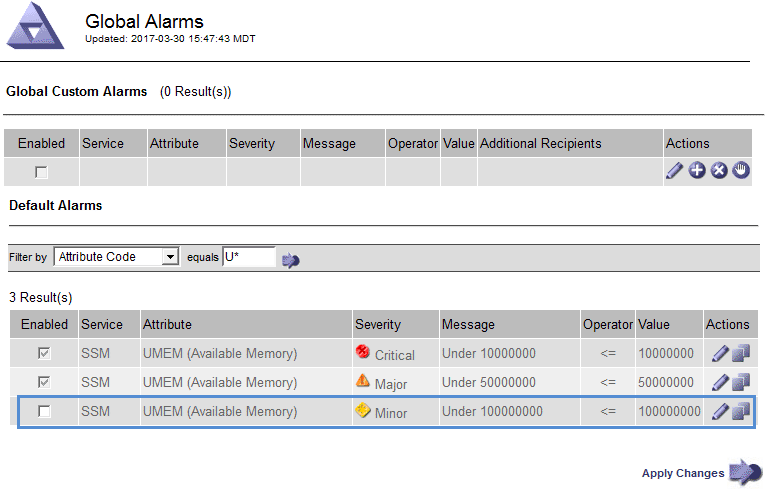The image size is (765, 489).
Task: Click the insert plus icon for custom alarms
Action: (697, 171)
